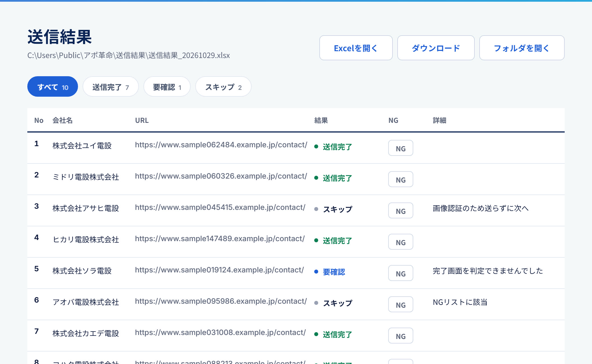
Task: Click the result file path text
Action: click(x=129, y=55)
